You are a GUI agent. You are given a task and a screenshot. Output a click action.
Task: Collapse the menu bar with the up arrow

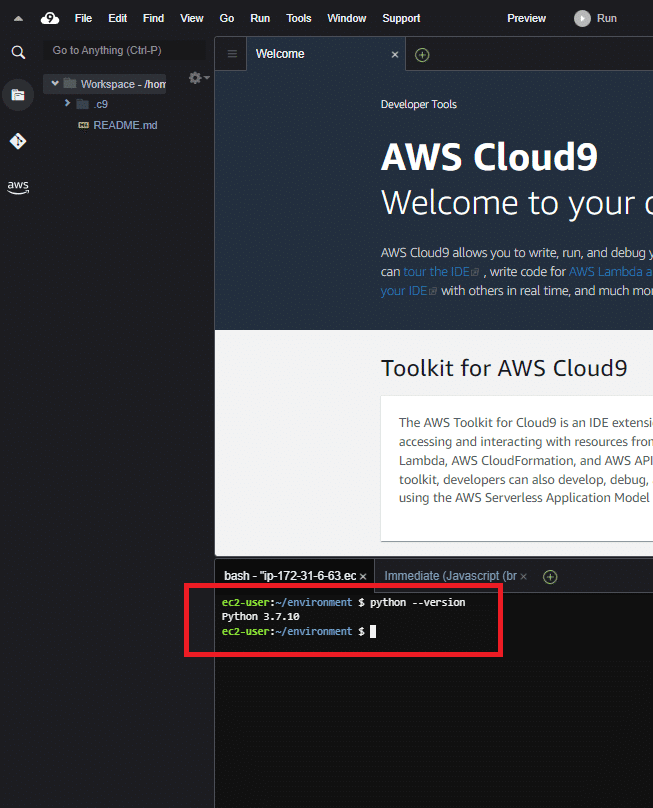coord(18,19)
